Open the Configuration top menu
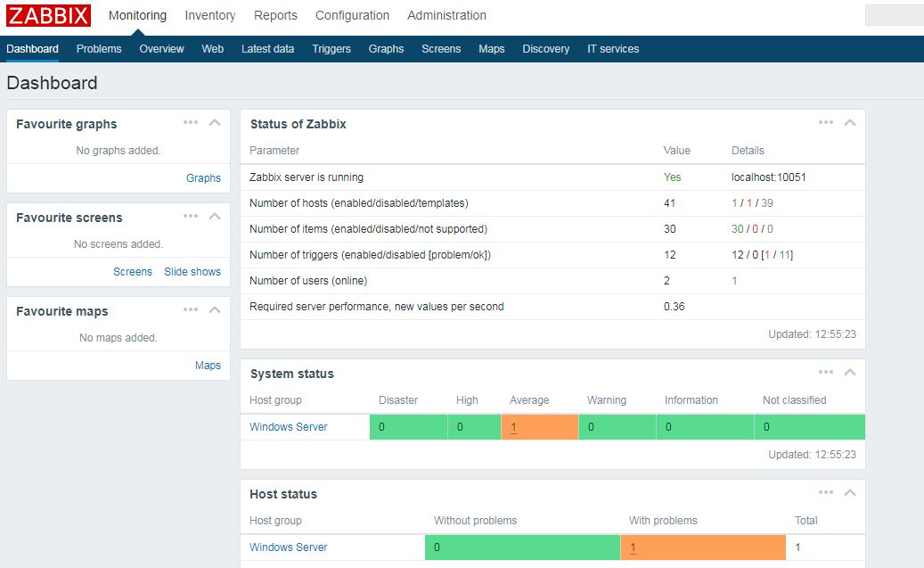 [352, 15]
